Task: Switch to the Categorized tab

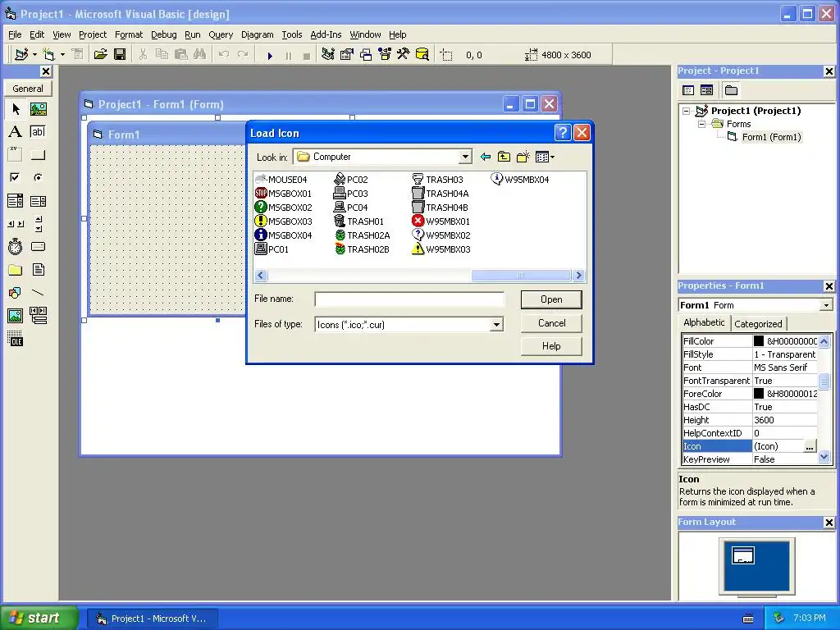Action: [x=758, y=323]
